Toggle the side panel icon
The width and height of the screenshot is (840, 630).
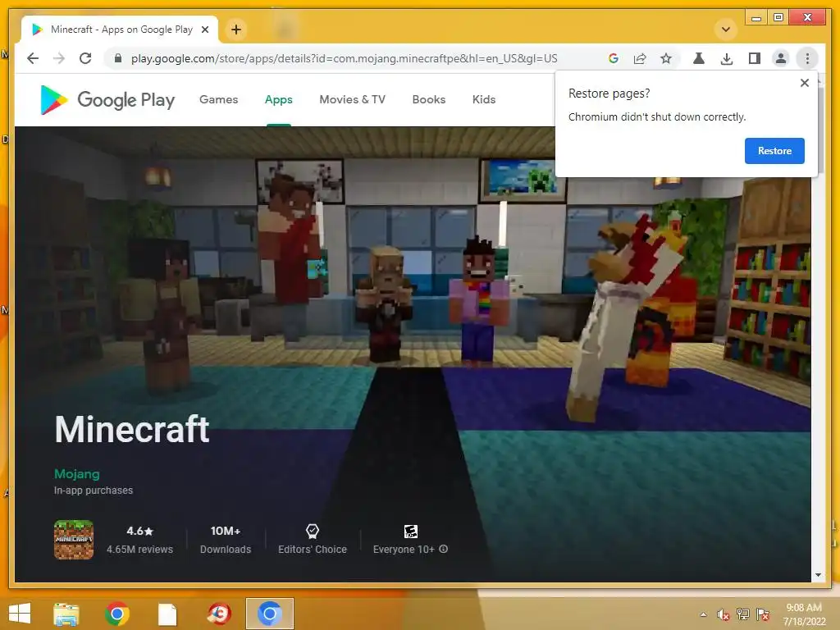coord(755,58)
